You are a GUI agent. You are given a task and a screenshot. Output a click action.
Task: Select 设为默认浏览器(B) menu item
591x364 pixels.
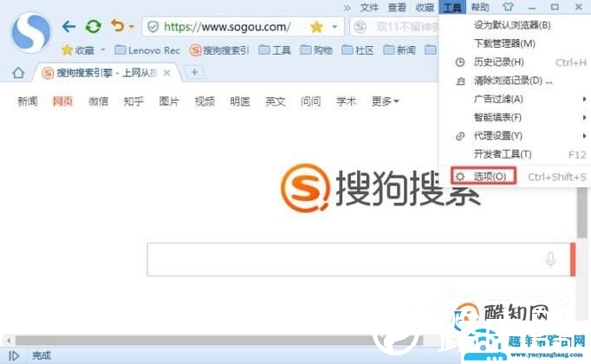point(513,25)
